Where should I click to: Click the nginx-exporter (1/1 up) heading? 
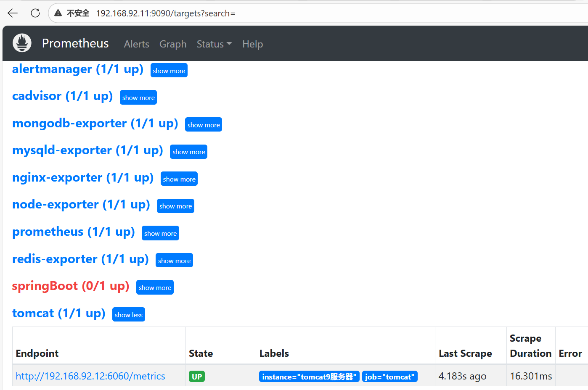pyautogui.click(x=83, y=178)
